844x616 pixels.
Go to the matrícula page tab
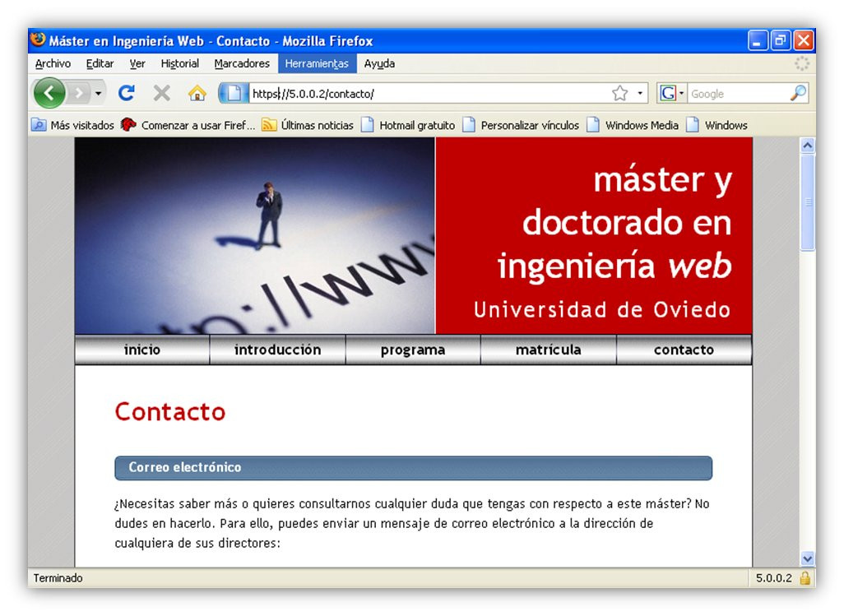coord(548,350)
